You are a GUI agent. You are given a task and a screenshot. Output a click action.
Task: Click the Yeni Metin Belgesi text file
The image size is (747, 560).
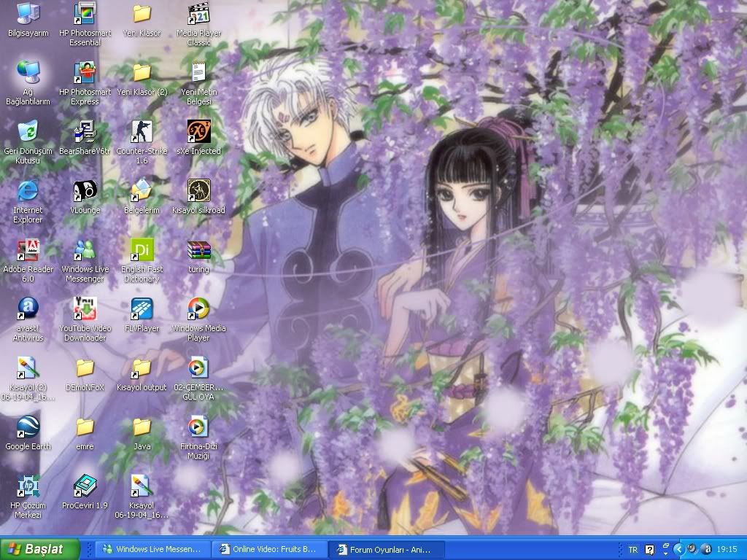[x=198, y=83]
